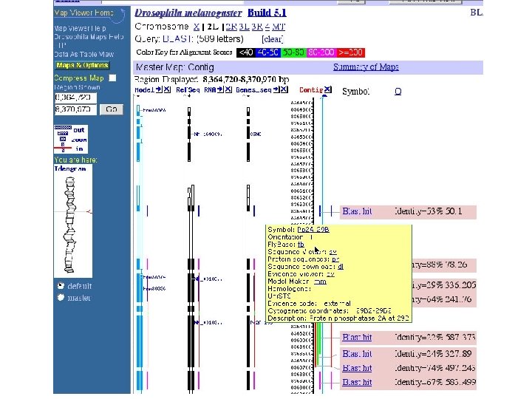
Task: Open Sequence download dl link in popup
Action: pos(341,267)
